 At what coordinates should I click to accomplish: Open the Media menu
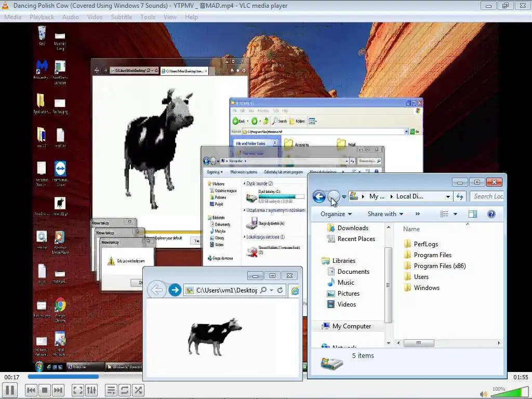pos(12,17)
